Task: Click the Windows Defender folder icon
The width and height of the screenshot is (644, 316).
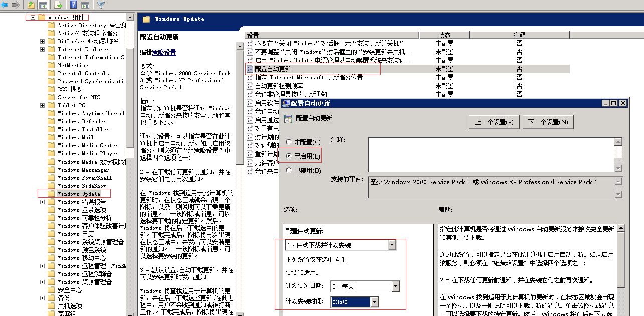Action: (x=51, y=121)
